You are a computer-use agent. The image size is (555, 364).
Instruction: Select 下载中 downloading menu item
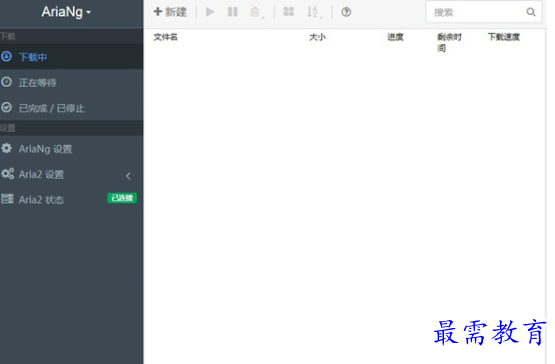71,57
